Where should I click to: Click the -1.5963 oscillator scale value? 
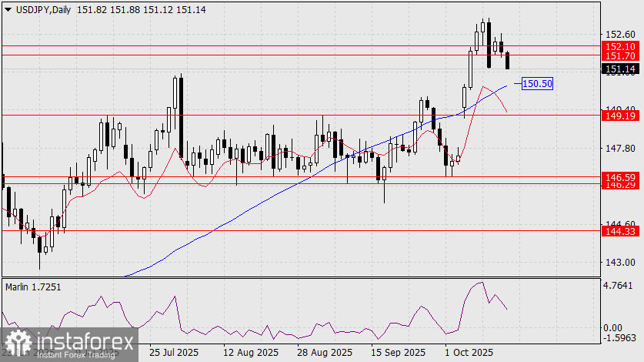click(619, 337)
